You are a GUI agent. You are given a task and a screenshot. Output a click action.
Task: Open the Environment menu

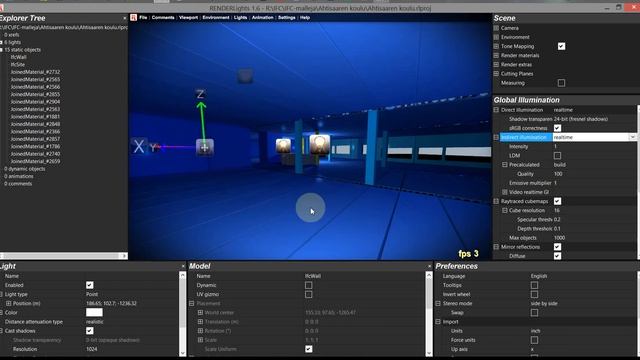point(216,18)
